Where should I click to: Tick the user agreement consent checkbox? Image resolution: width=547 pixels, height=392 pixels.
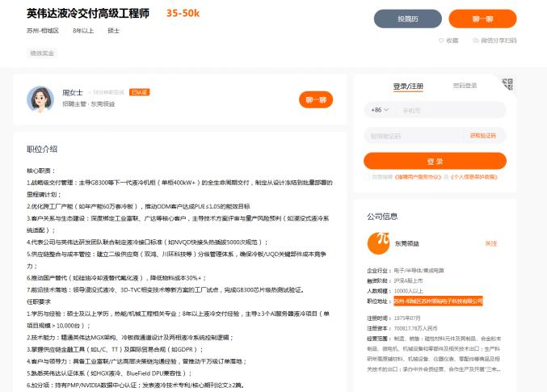click(x=366, y=176)
